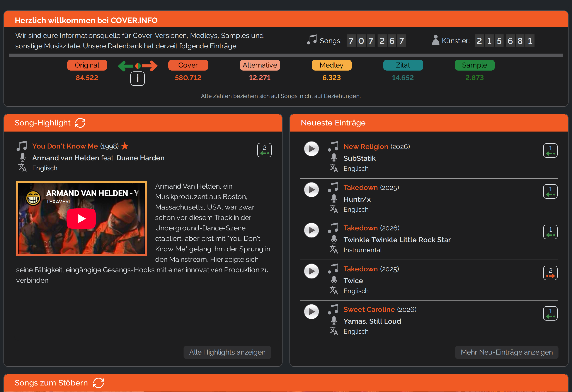
Task: Select the Alternative category badge
Action: point(260,65)
